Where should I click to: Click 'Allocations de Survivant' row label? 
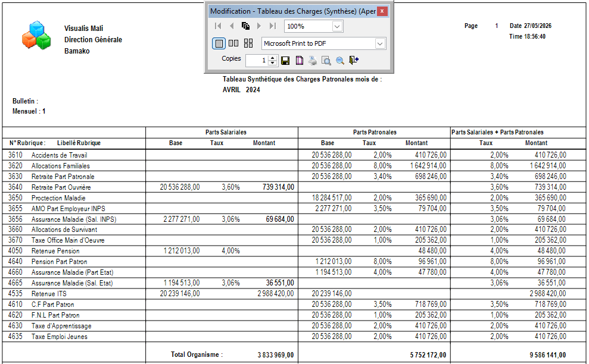pos(64,229)
